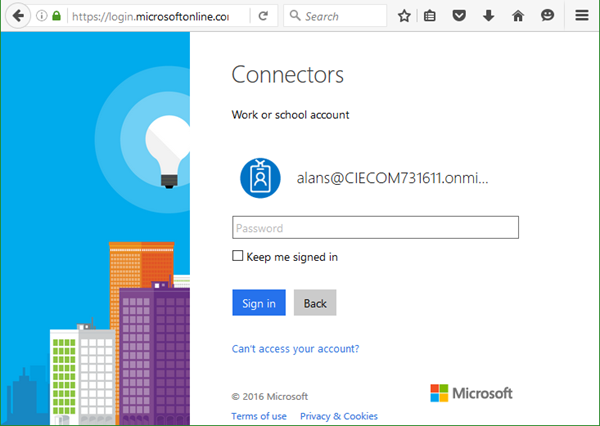Open site information icon in address bar

point(41,16)
